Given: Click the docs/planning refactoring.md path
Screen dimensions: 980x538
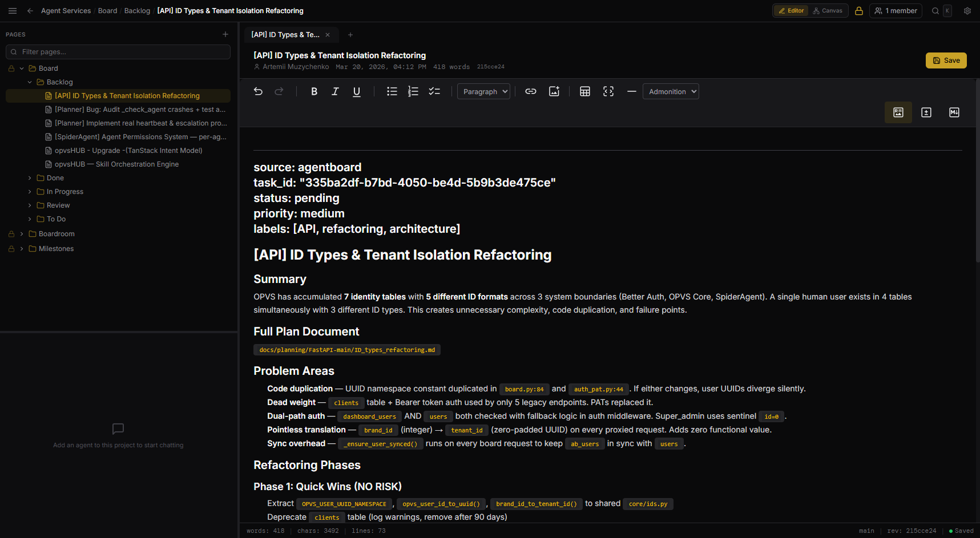Looking at the screenshot, I should tap(347, 350).
